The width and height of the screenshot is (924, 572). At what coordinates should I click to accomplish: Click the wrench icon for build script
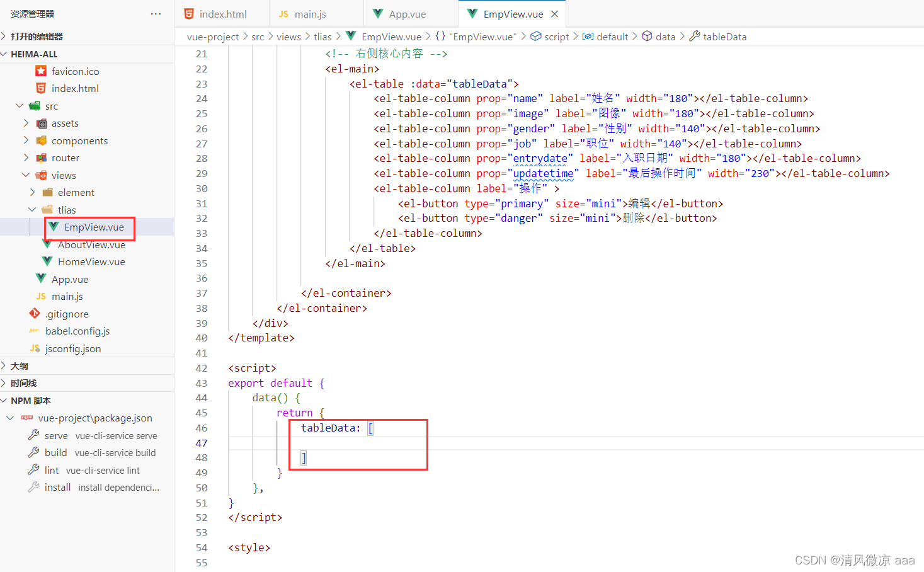pyautogui.click(x=34, y=452)
